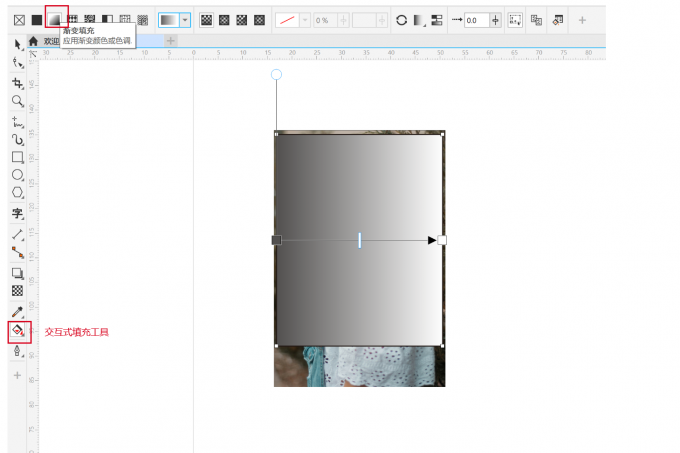Viewport: 680px width, 453px height.
Task: Open the fill picker gradient preview
Action: [x=169, y=20]
